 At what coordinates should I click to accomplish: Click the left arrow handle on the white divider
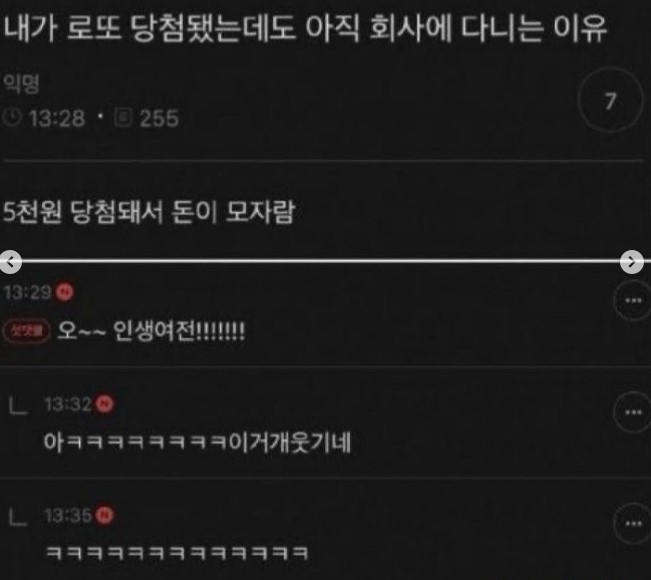(x=10, y=262)
